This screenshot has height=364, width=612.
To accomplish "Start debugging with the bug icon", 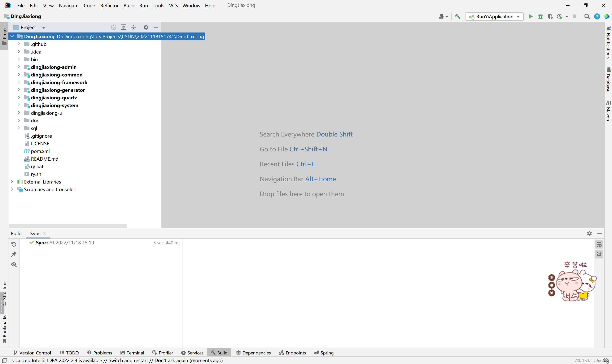I will (540, 16).
